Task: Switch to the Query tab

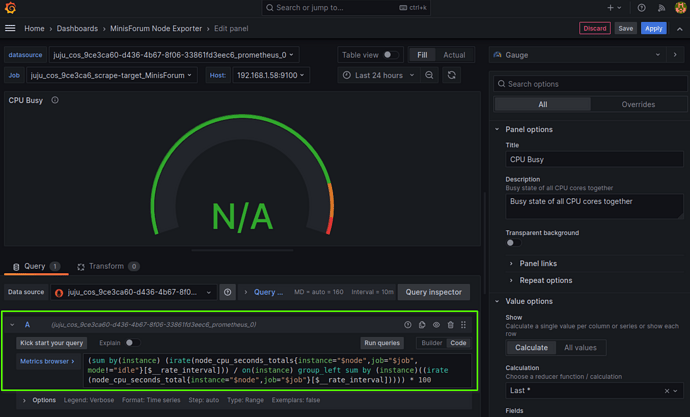Action: (x=35, y=266)
